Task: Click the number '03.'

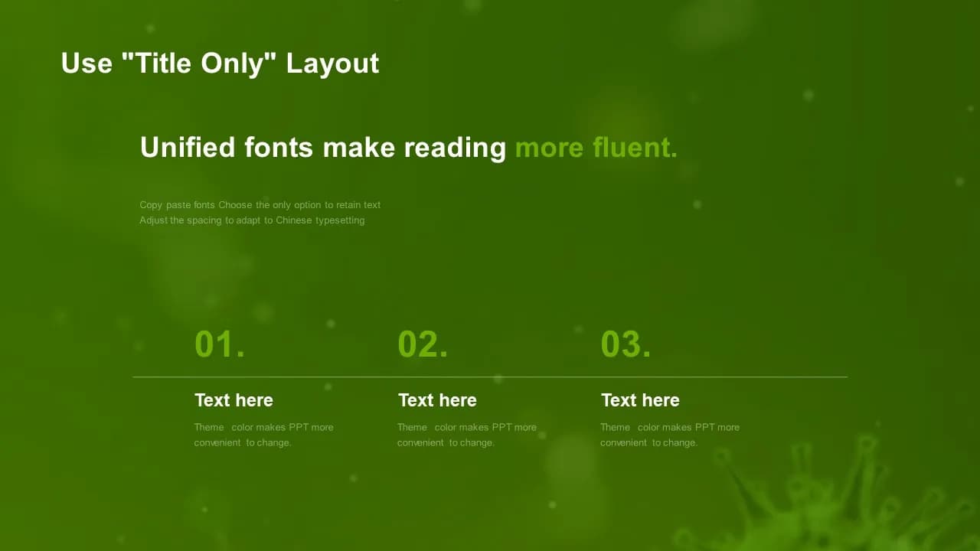Action: tap(626, 344)
